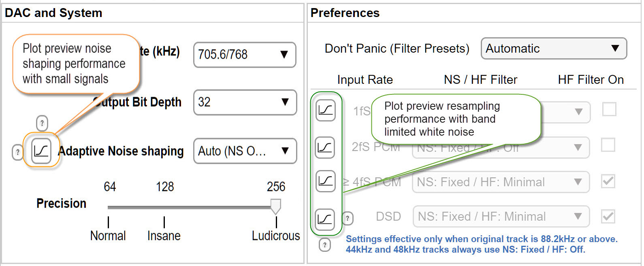Image resolution: width=644 pixels, height=266 pixels.
Task: Click the Precision slider handle at 256
Action: 276,206
